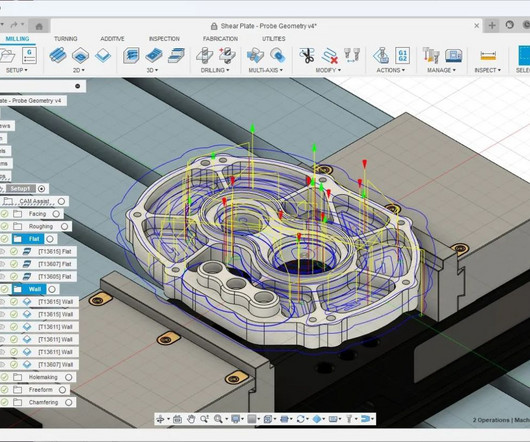Open the 2D dropdown menu

point(78,70)
